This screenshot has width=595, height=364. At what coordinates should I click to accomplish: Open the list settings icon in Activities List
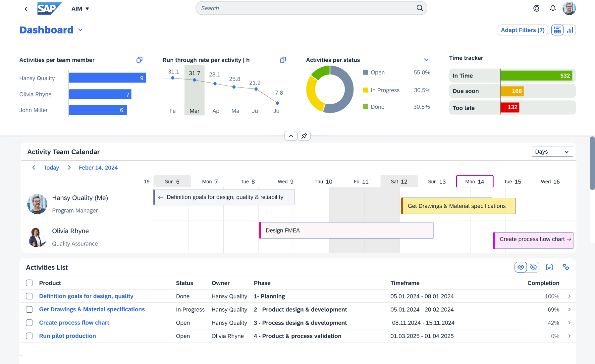(x=549, y=267)
